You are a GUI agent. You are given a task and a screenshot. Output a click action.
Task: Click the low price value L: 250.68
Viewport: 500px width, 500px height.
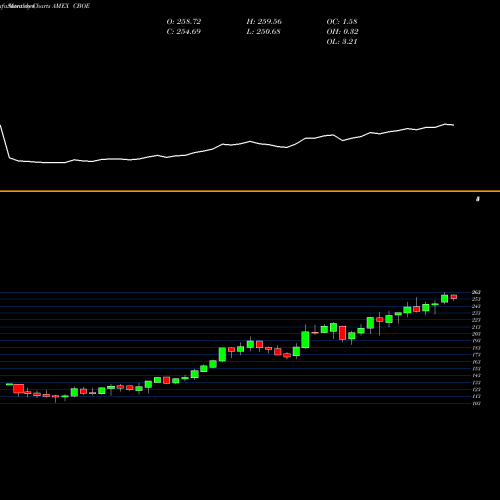[x=263, y=32]
